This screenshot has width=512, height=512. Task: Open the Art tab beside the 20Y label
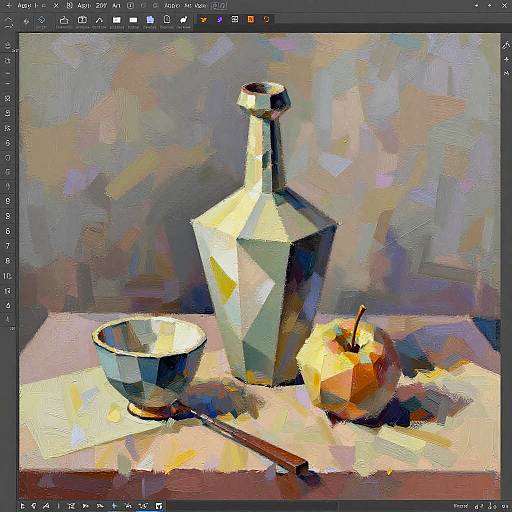(116, 6)
